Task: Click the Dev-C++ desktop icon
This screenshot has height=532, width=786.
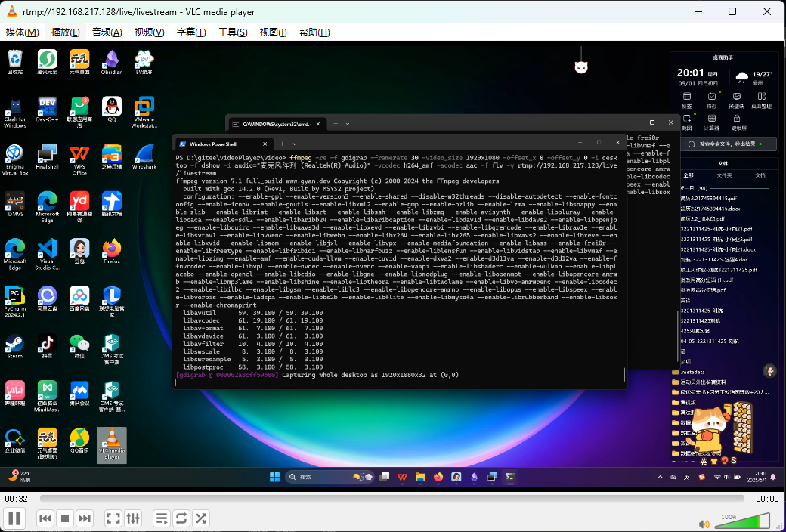Action: pyautogui.click(x=47, y=110)
